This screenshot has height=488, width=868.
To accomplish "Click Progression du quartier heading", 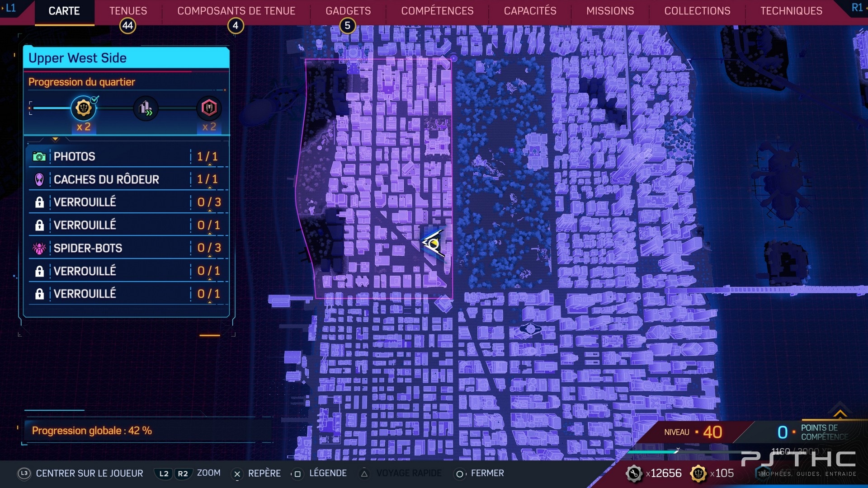I will pyautogui.click(x=81, y=82).
